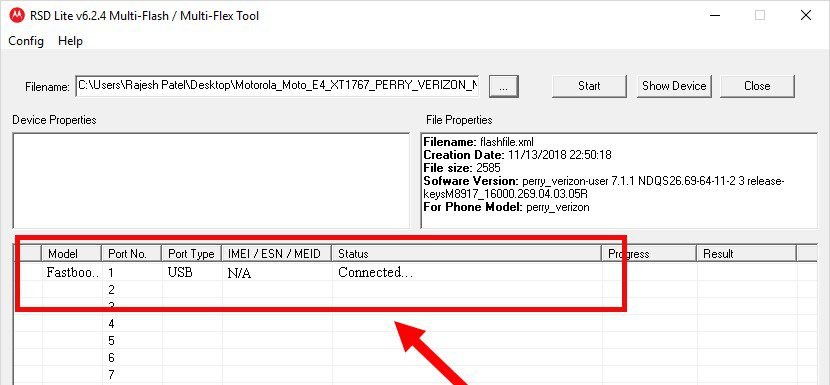Select the Port Type column header
Screen dimensions: 830x385
point(192,254)
